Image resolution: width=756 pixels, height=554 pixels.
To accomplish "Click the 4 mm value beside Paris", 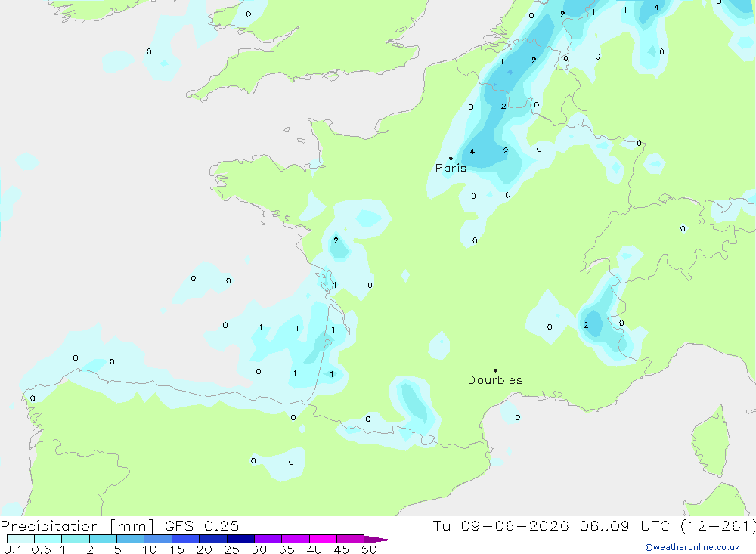I will (472, 151).
